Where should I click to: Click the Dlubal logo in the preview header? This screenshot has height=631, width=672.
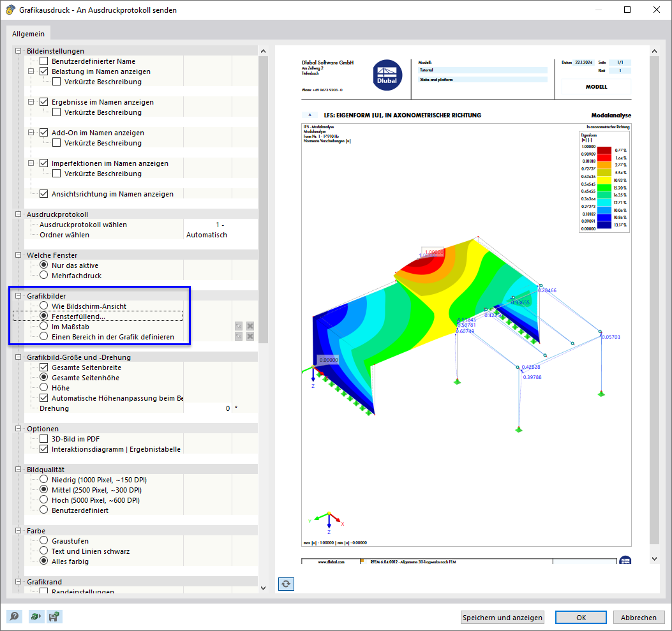coord(387,75)
